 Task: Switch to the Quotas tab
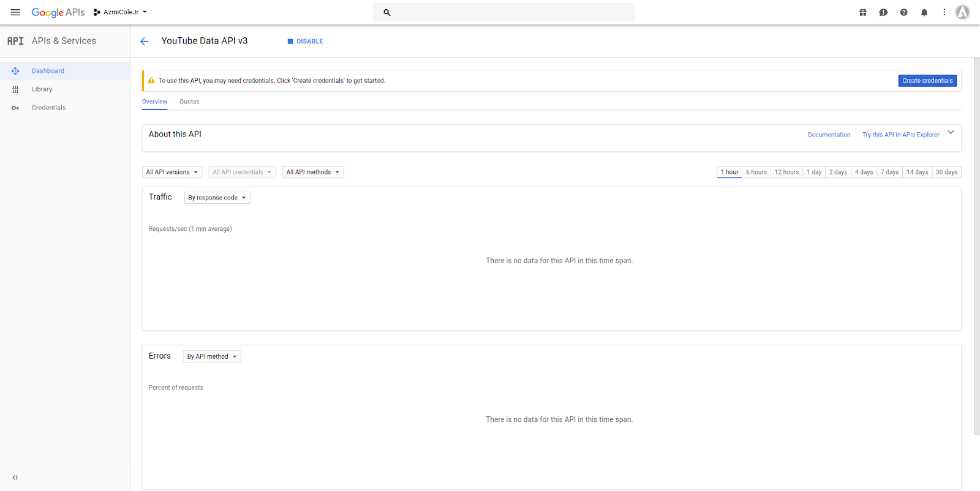click(189, 102)
